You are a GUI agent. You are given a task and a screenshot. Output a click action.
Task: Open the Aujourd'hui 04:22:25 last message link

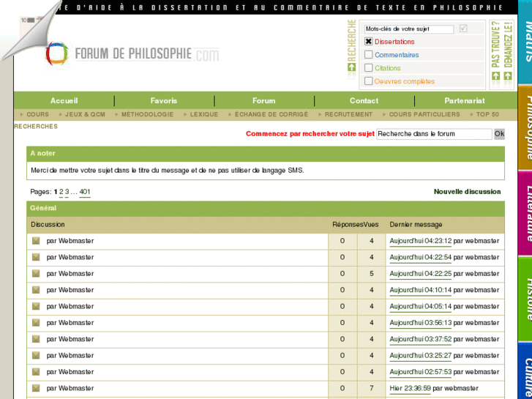coord(420,273)
